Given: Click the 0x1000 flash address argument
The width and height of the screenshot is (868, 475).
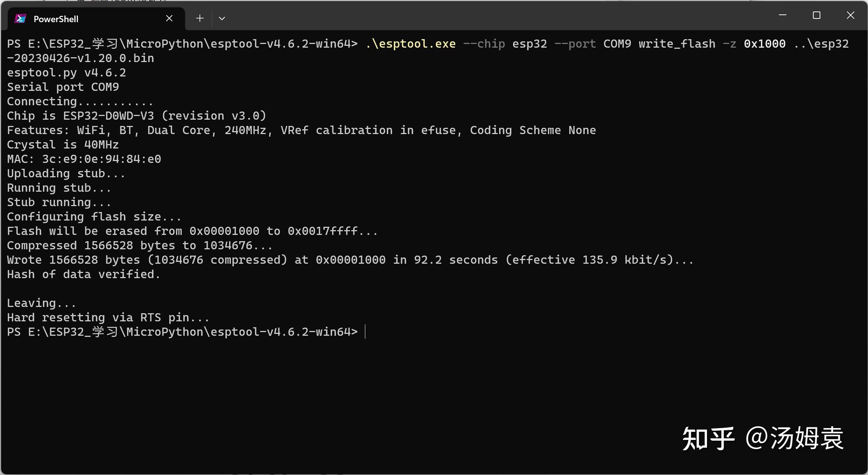Looking at the screenshot, I should (765, 44).
